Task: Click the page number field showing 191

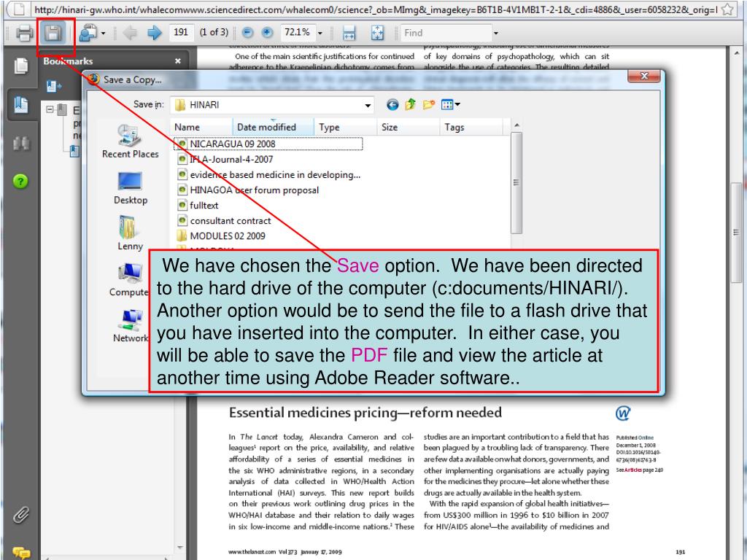Action: [x=181, y=32]
